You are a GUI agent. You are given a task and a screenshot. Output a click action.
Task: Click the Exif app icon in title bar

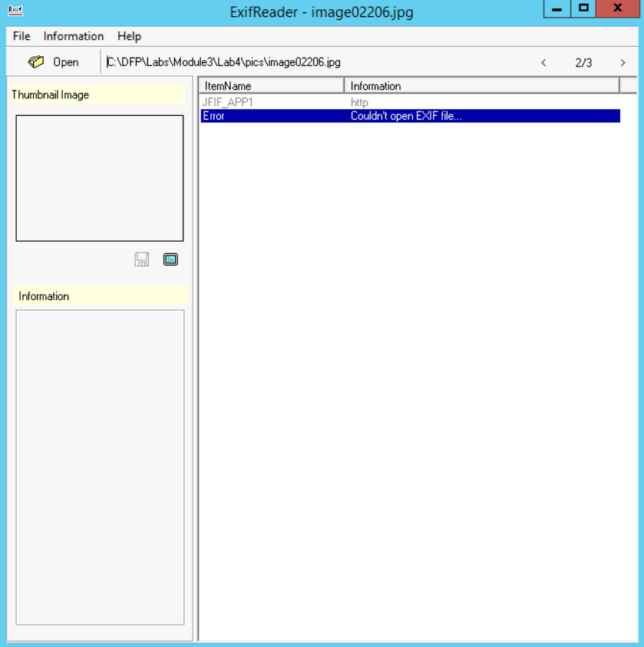click(15, 11)
